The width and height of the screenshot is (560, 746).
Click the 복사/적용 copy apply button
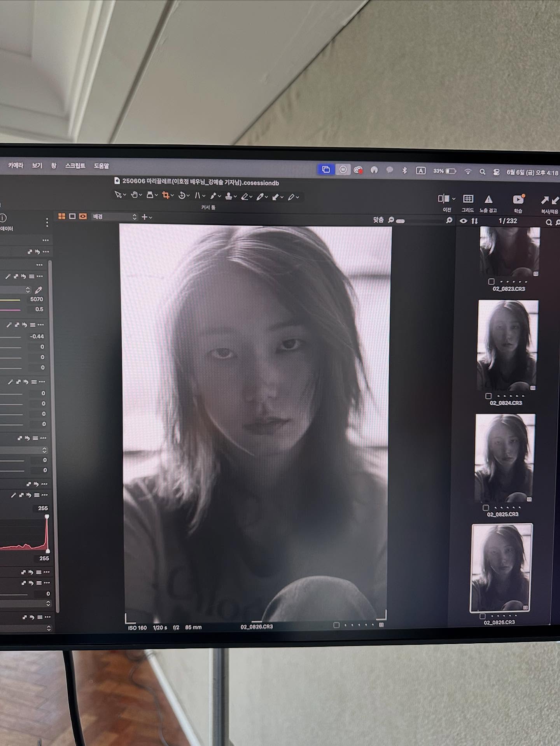549,201
